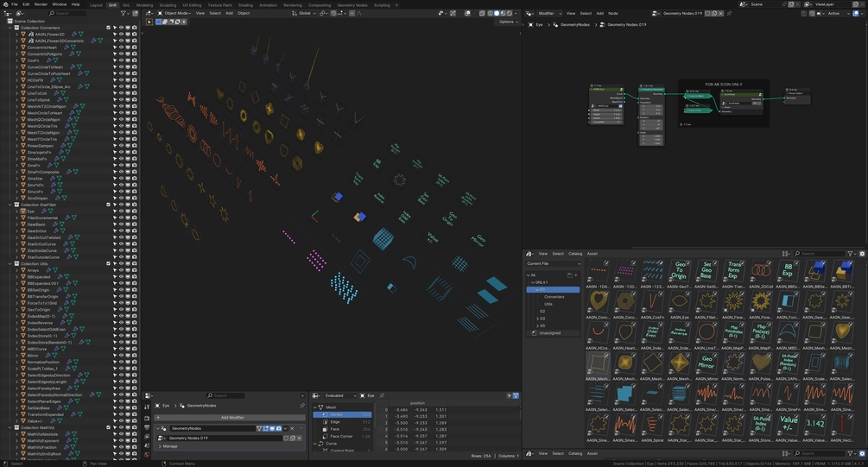The image size is (868, 467).
Task: Click the new collection icon in outliner
Action: (135, 13)
